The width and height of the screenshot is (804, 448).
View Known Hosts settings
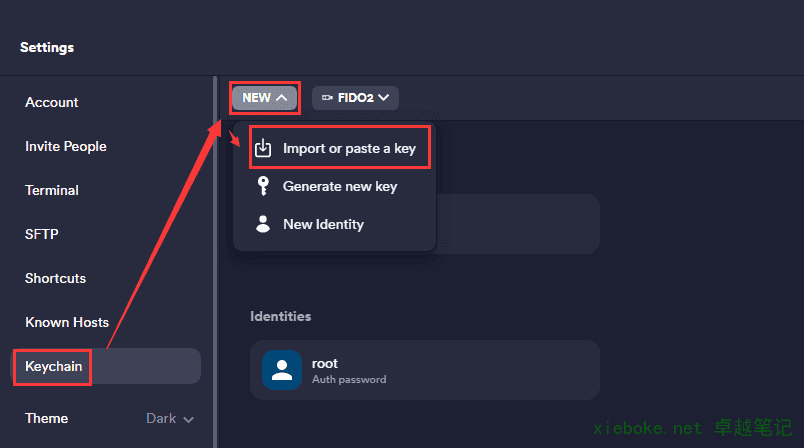(x=67, y=322)
